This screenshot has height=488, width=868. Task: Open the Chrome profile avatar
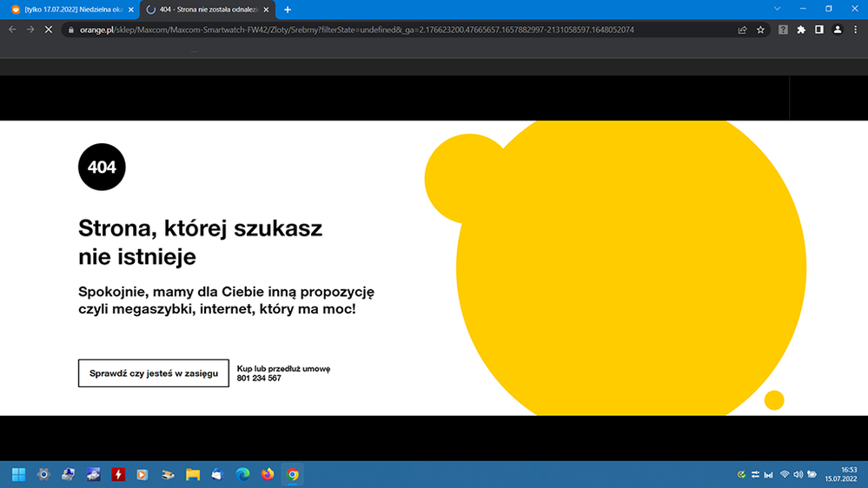pyautogui.click(x=838, y=30)
